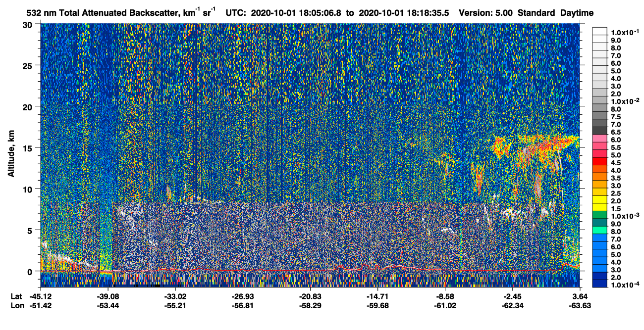Pick the darkest gray colorbar swatch
This screenshot has width=644, height=330.
[599, 131]
